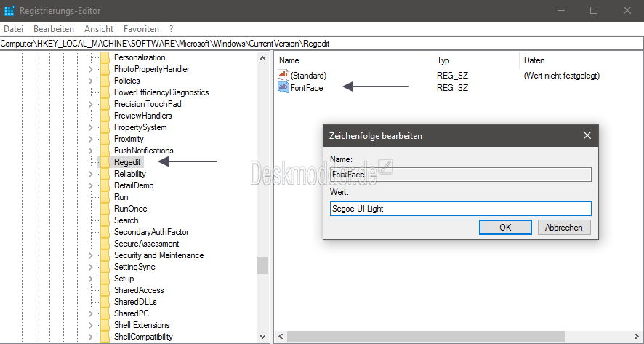Click the Policies folder icon

(x=105, y=81)
